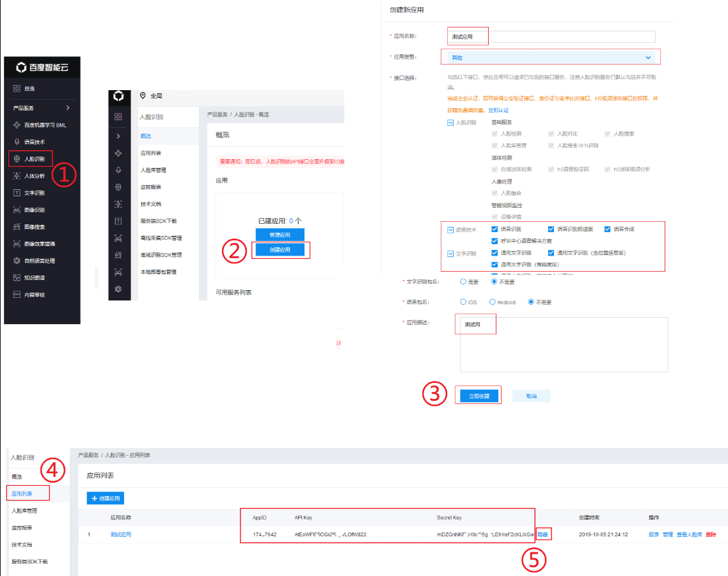Open the 应用类型 dropdown showing 其他
The width and height of the screenshot is (728, 576).
(x=551, y=58)
